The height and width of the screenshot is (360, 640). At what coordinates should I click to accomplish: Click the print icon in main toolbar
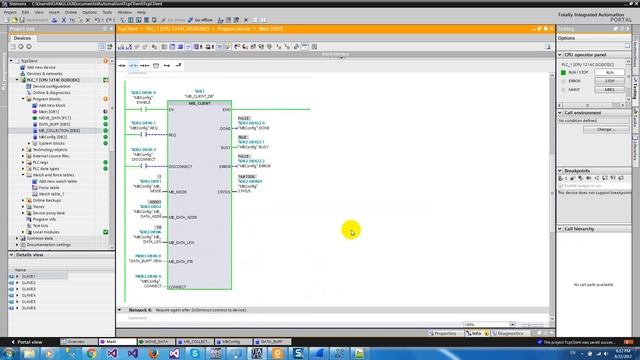tap(54, 20)
